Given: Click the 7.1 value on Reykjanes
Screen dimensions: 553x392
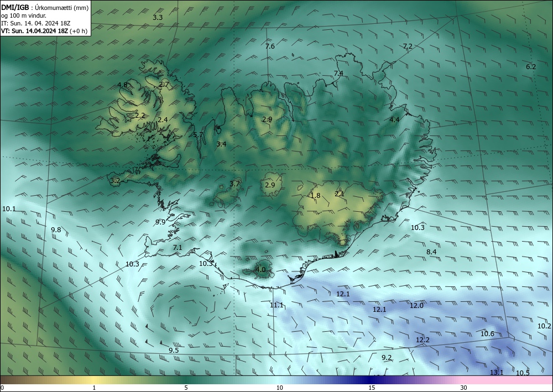Looking at the screenshot, I should (x=178, y=248).
